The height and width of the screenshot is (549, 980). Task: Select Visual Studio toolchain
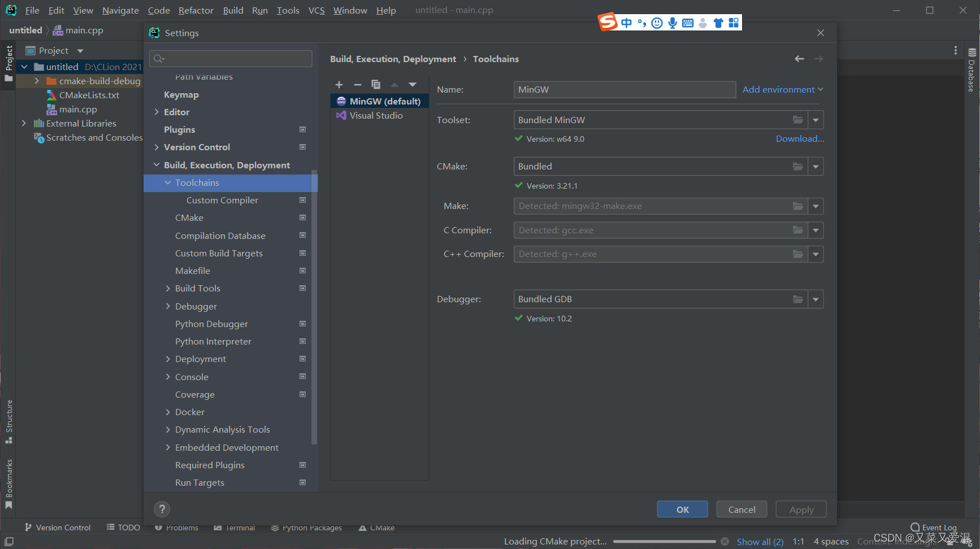380,115
